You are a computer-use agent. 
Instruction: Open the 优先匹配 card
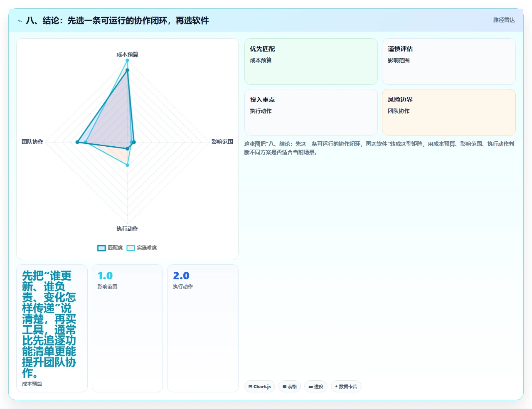311,62
